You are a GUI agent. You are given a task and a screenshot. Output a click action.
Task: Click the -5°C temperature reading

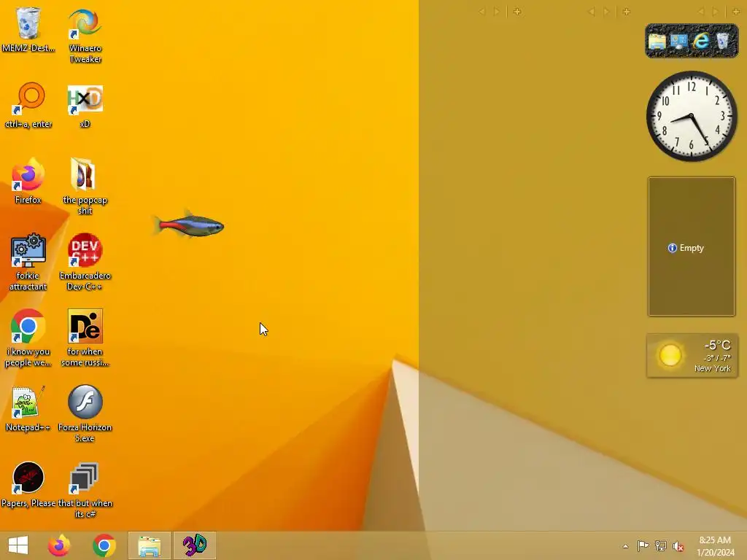click(718, 345)
